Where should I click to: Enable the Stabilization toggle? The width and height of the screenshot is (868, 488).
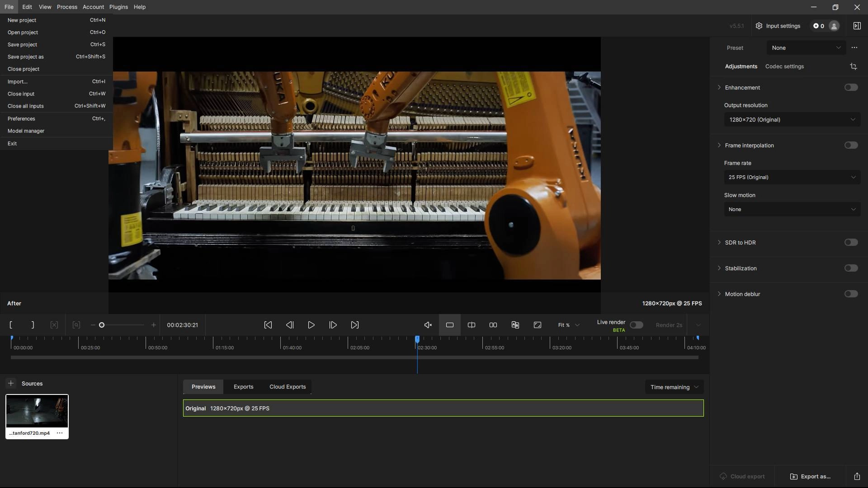[x=851, y=268]
